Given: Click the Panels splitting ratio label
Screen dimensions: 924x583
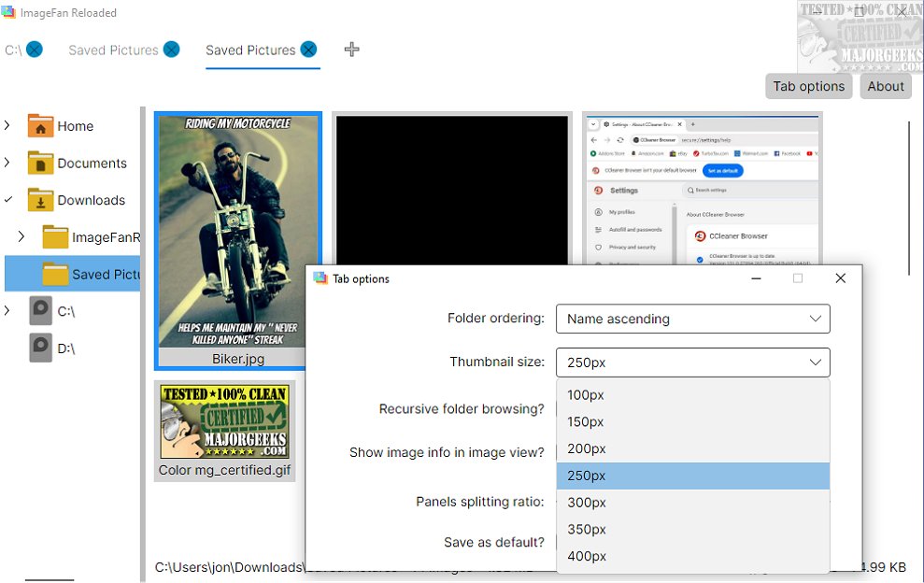Looking at the screenshot, I should [x=480, y=503].
